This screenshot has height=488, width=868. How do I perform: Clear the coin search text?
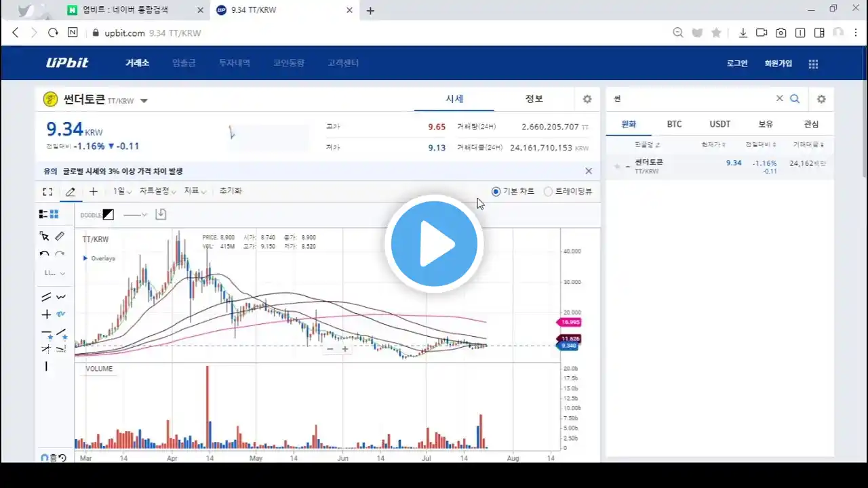(x=780, y=99)
